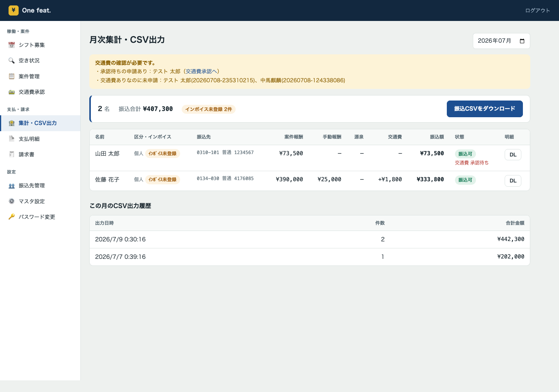Screen dimensions: 559x392
Task: Click the 合計金額 column header
Action: tap(515, 223)
